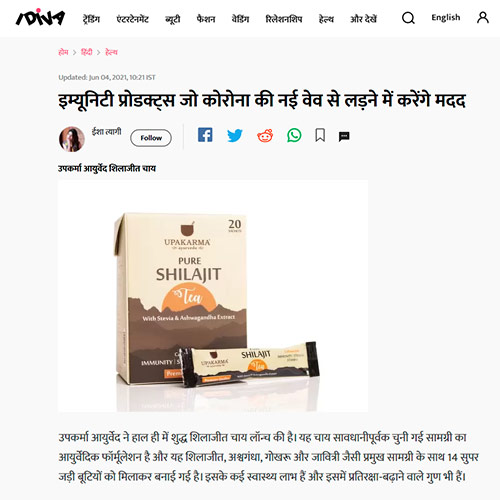Share article via WhatsApp

pos(294,135)
